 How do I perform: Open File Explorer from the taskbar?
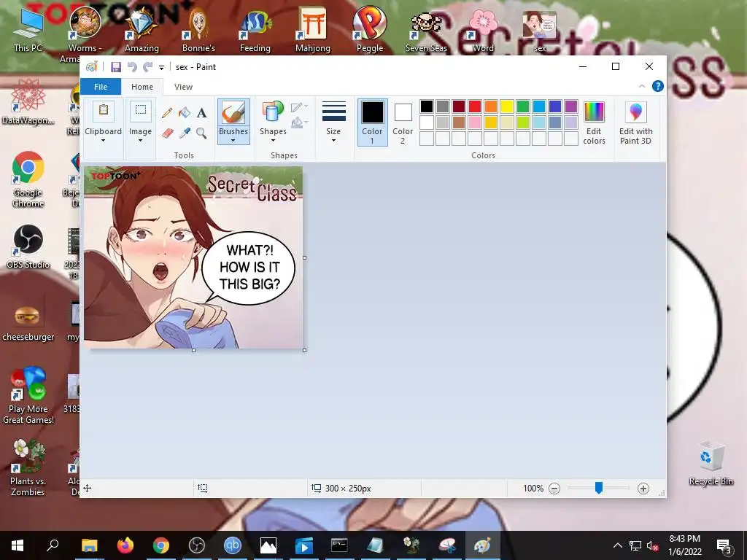(x=89, y=545)
